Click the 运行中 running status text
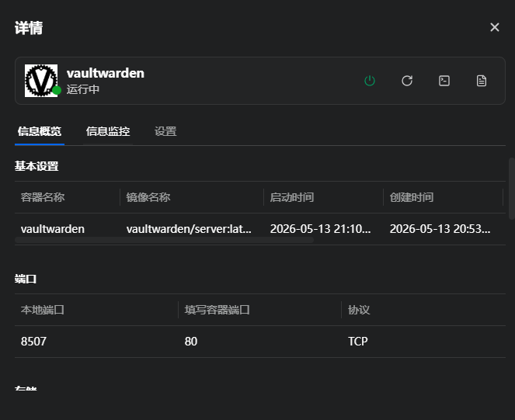This screenshot has height=420, width=515. pyautogui.click(x=83, y=89)
